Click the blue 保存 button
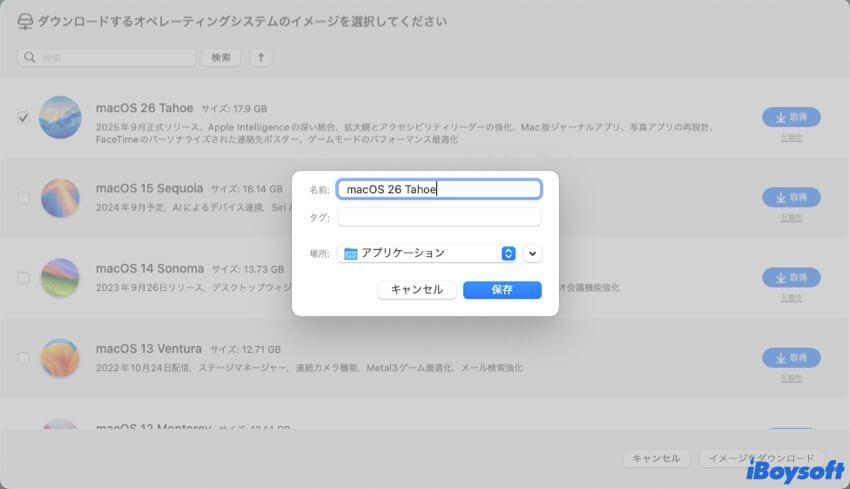 (x=502, y=289)
